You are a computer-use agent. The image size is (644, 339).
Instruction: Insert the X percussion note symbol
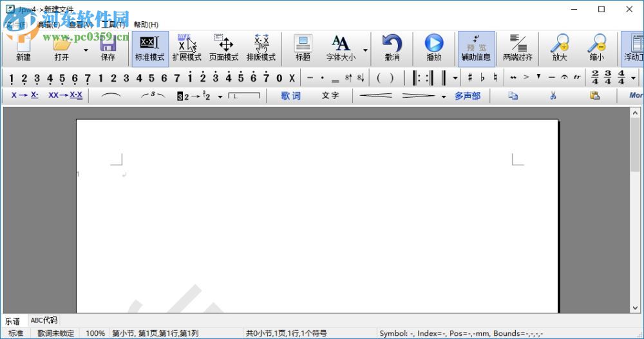292,78
